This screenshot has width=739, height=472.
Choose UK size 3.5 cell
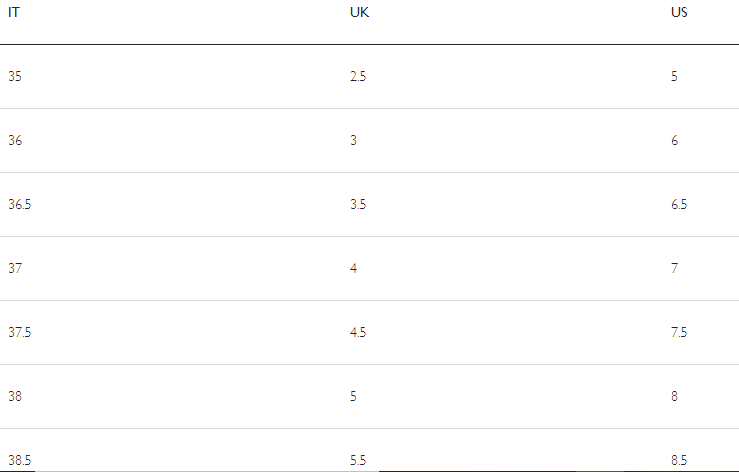coord(358,205)
